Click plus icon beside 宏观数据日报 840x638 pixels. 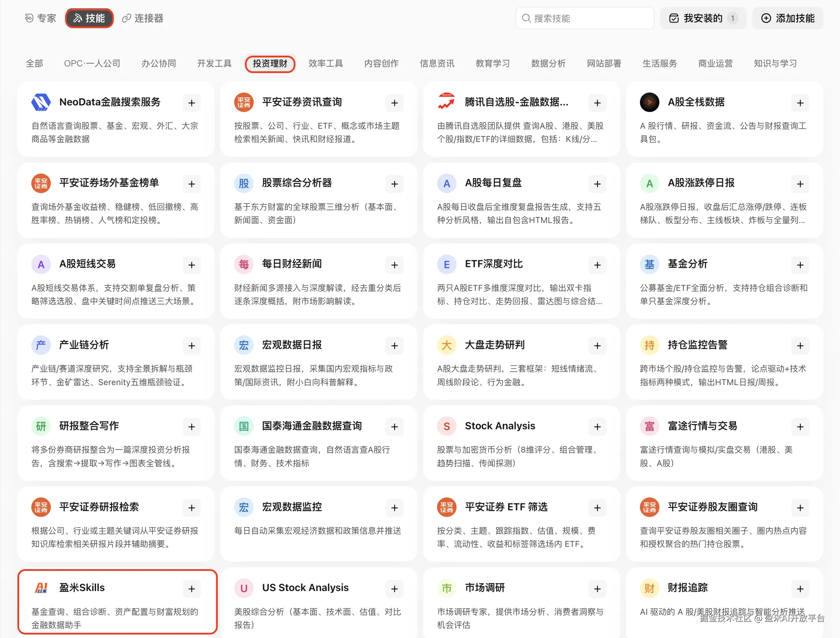(394, 345)
